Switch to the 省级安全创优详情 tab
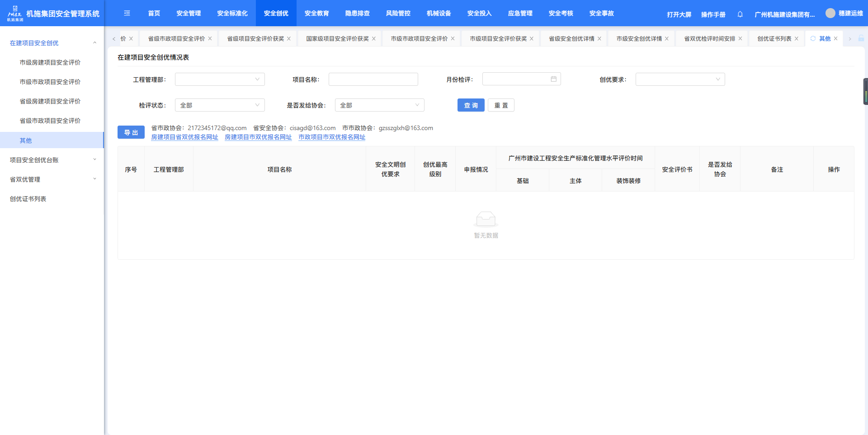Image resolution: width=868 pixels, height=435 pixels. click(571, 39)
